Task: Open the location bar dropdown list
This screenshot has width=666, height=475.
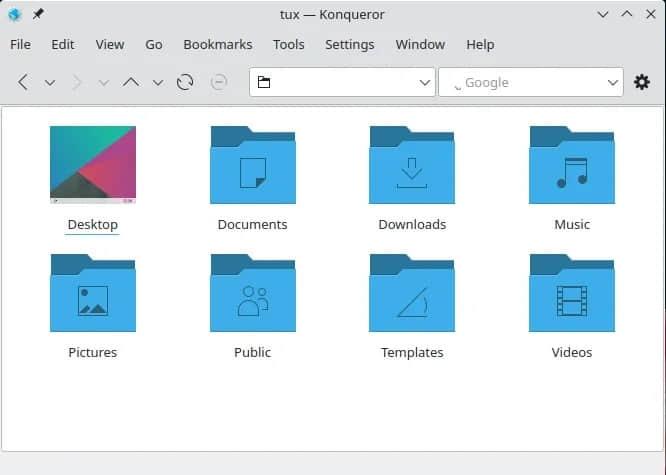Action: point(424,82)
